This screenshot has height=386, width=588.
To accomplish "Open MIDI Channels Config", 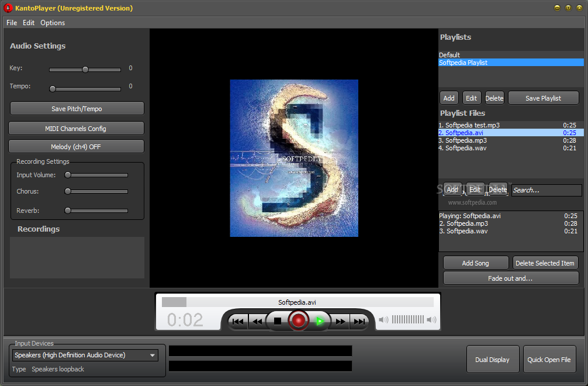I will (76, 128).
